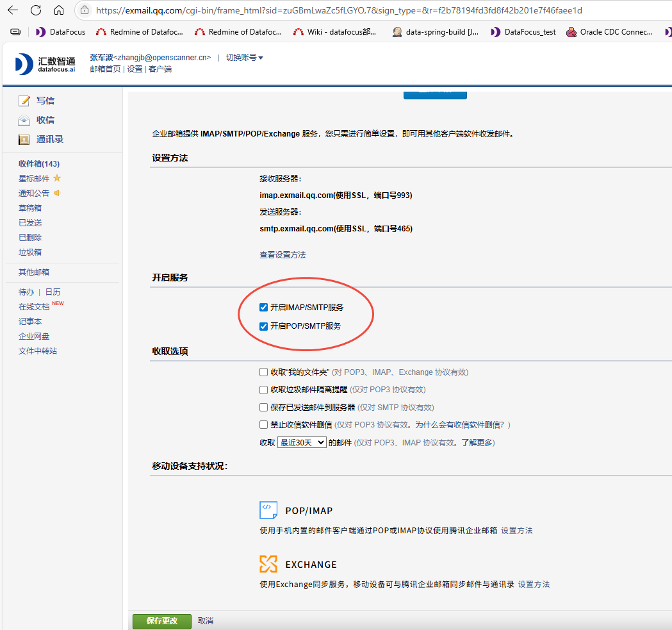Click the 查看设置方法 link
This screenshot has width=672, height=630.
[x=283, y=255]
